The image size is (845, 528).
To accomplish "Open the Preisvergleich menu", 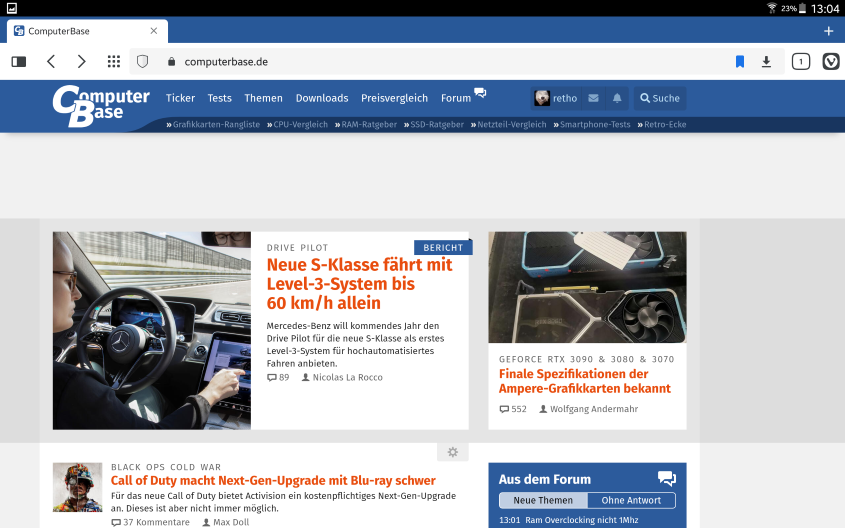I will pyautogui.click(x=394, y=98).
